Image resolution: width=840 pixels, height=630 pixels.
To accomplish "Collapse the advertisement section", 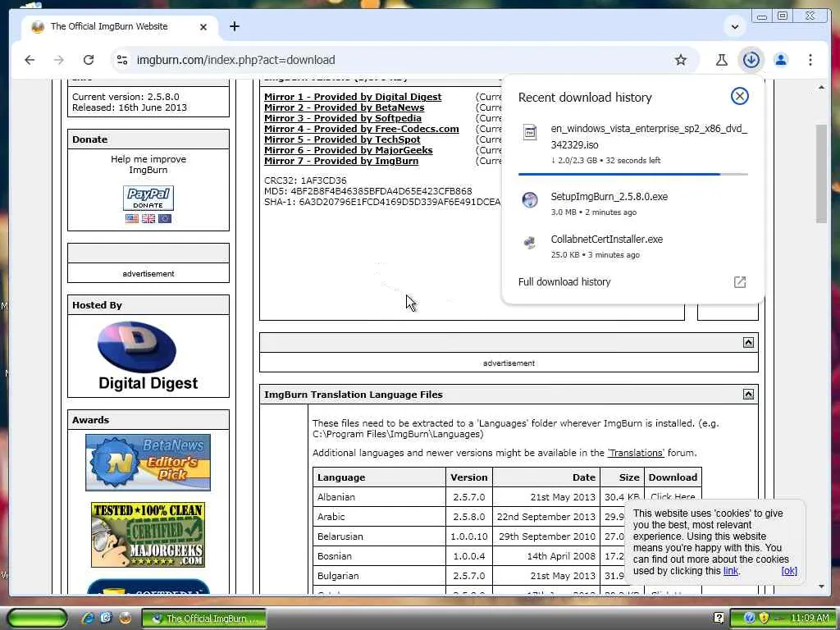I will (748, 342).
